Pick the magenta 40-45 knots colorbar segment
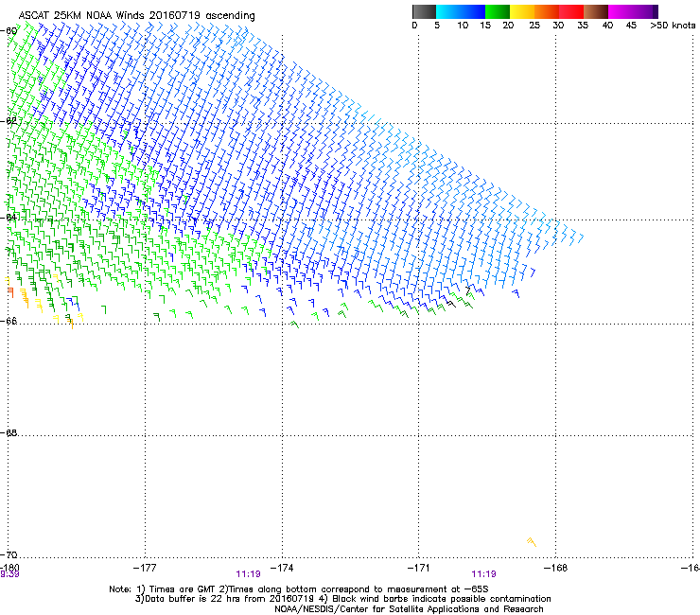700x615 pixels. [x=621, y=11]
